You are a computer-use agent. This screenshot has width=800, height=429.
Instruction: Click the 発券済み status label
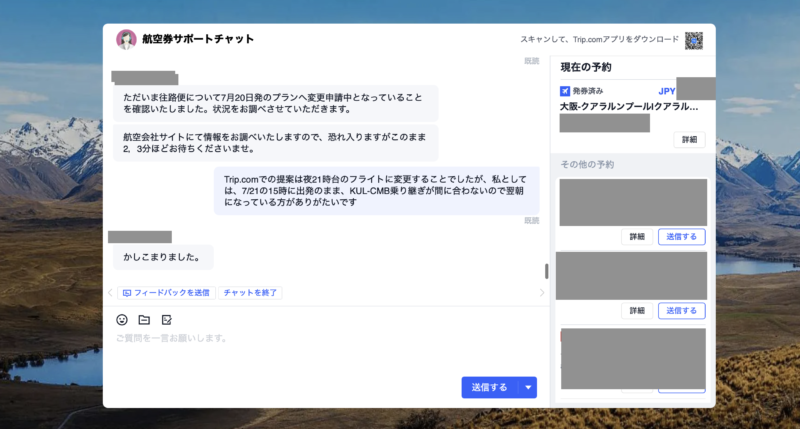point(588,91)
